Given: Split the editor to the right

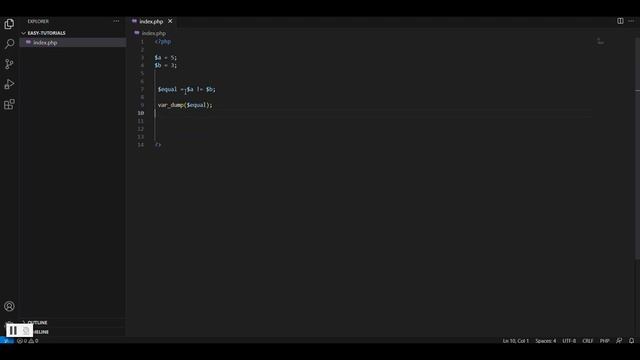Looking at the screenshot, I should coord(620,21).
